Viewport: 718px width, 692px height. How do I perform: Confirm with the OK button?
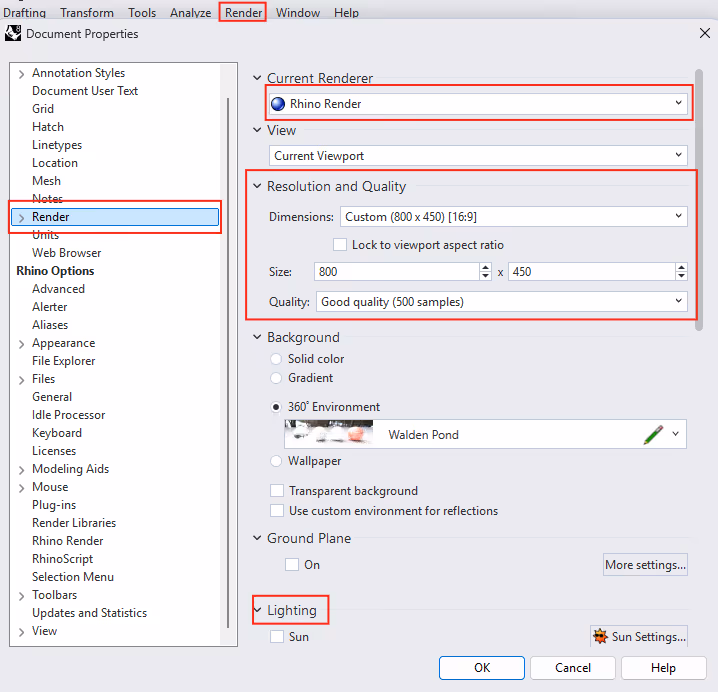(x=482, y=668)
